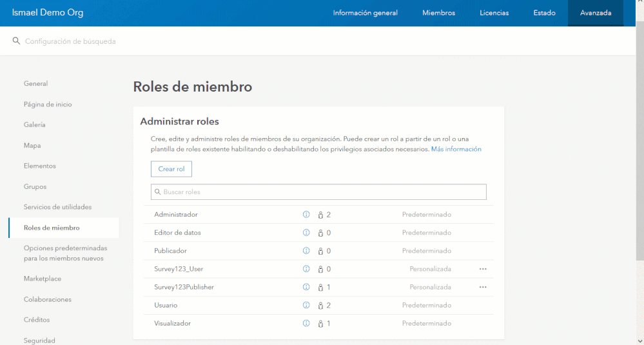
Task: Open info icon for Administrador role
Action: click(x=306, y=214)
